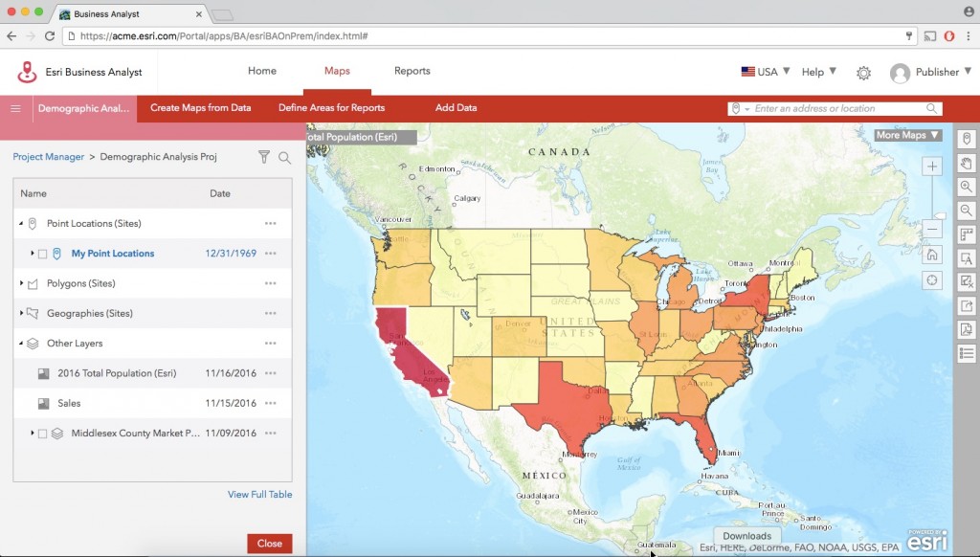
Task: Select the Sales layer row
Action: [152, 403]
